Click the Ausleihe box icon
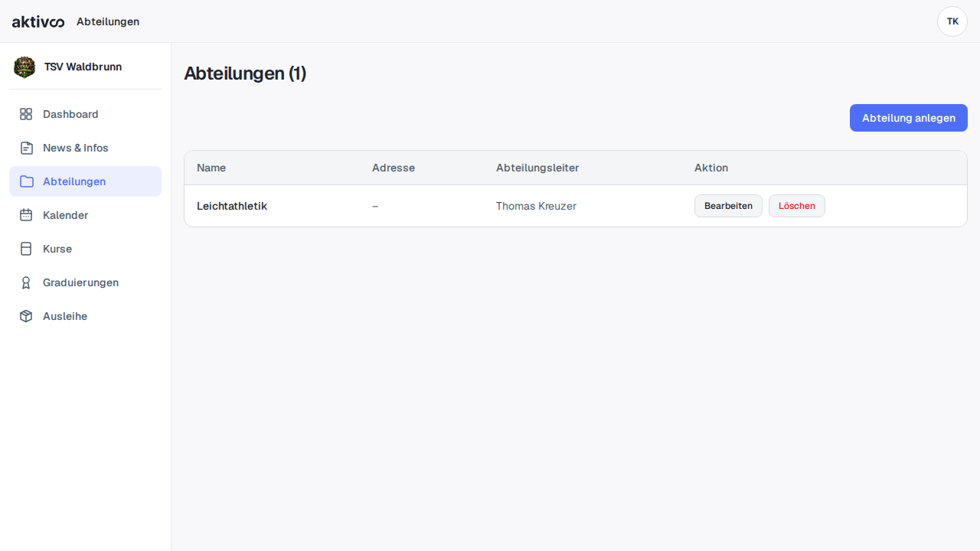 pyautogui.click(x=26, y=316)
